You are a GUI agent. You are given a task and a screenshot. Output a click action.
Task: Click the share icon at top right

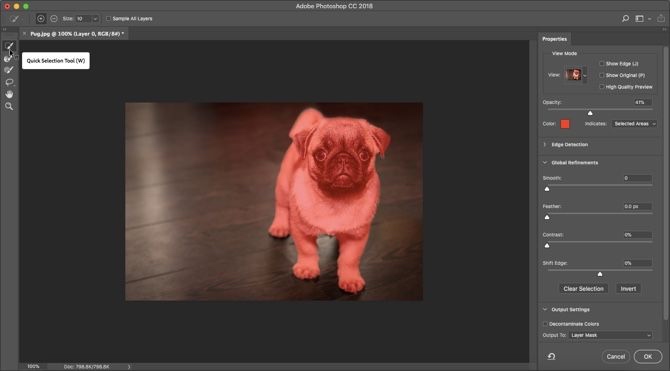pos(661,19)
